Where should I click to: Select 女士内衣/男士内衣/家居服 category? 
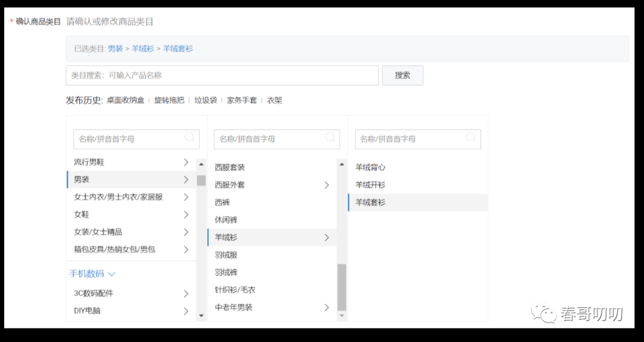point(131,197)
